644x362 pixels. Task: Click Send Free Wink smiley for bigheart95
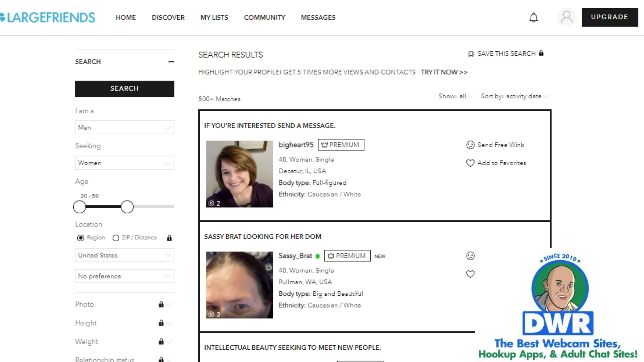click(x=470, y=145)
